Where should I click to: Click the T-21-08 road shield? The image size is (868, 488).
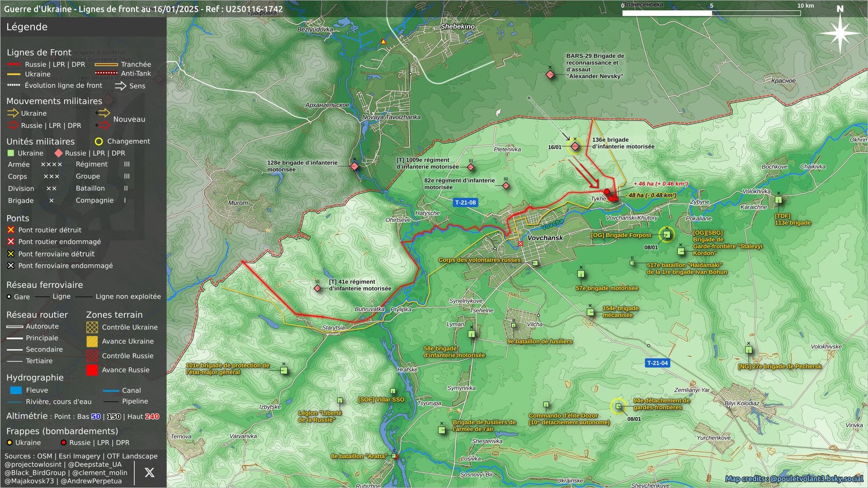tap(466, 202)
